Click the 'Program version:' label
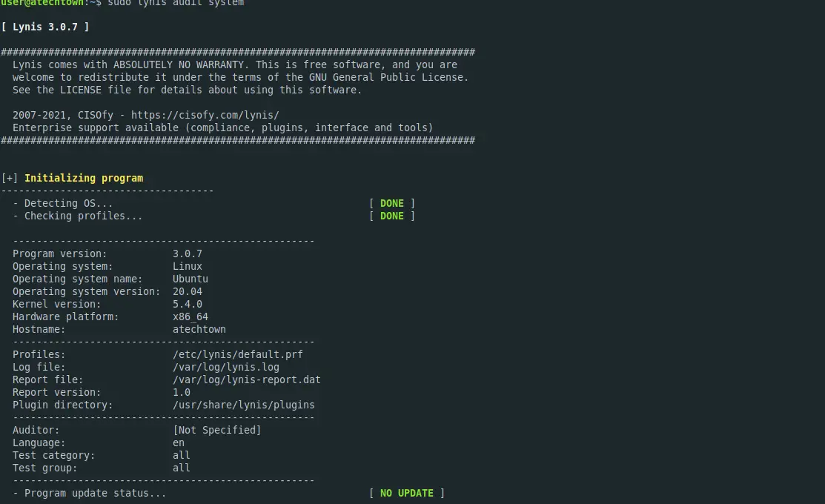Viewport: 825px width, 504px height. 60,253
